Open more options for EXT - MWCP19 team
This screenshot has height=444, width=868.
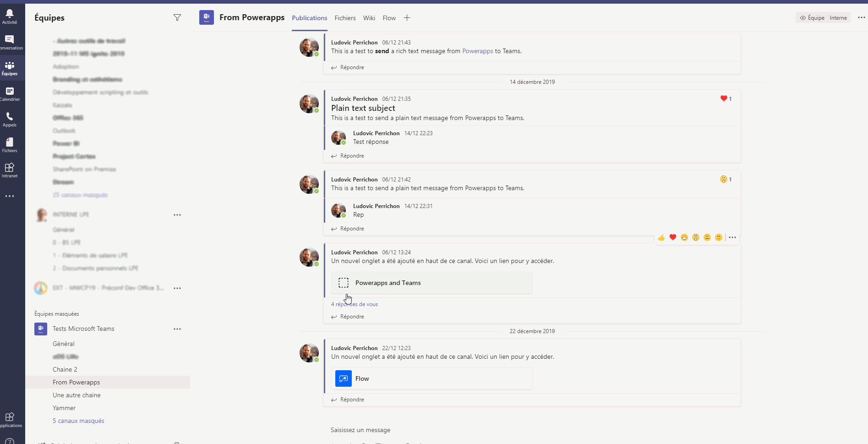pyautogui.click(x=177, y=288)
